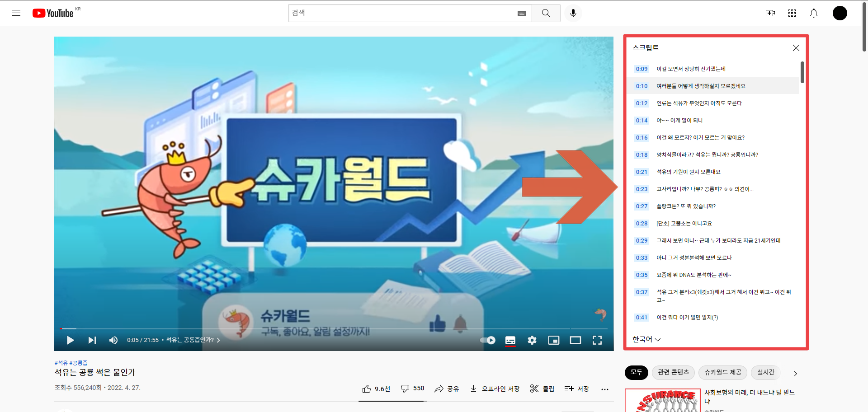Dislike the video (550)
Screen dimensions: 868x412
coord(412,389)
